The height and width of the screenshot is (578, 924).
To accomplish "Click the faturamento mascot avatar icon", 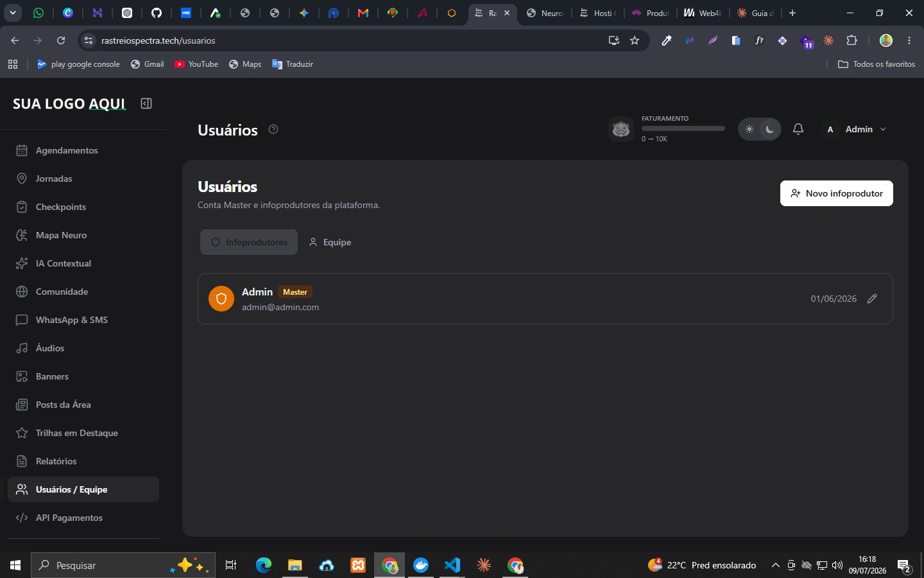I will pyautogui.click(x=621, y=129).
